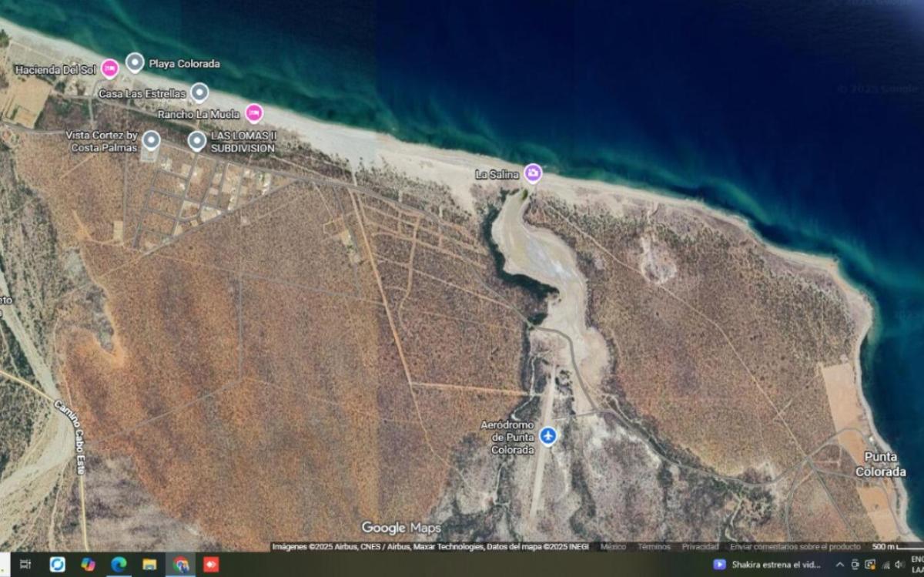The image size is (924, 577).
Task: Open the Casa Las Estrellas map pin
Action: [199, 92]
